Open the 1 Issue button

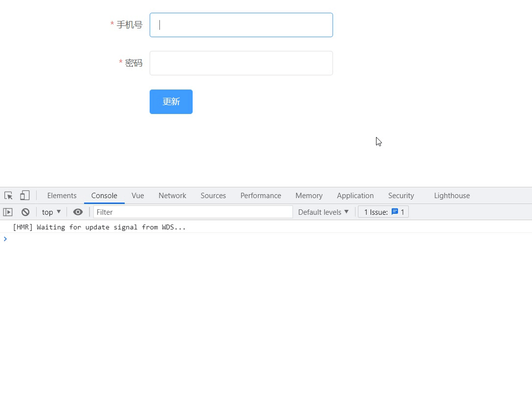coord(383,212)
